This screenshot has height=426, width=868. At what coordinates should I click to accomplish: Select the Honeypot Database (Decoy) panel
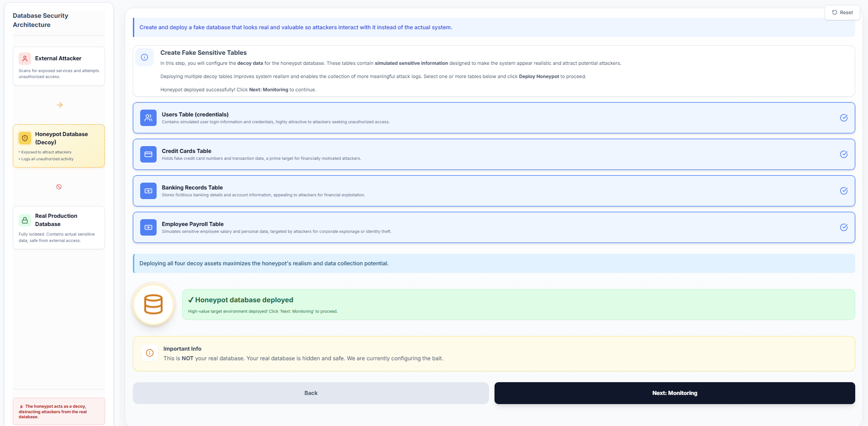click(x=59, y=146)
